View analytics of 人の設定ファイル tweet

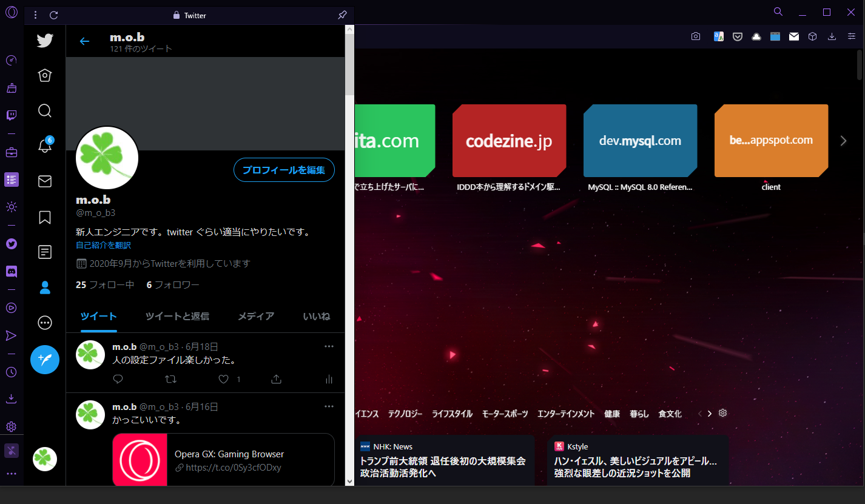(x=329, y=379)
